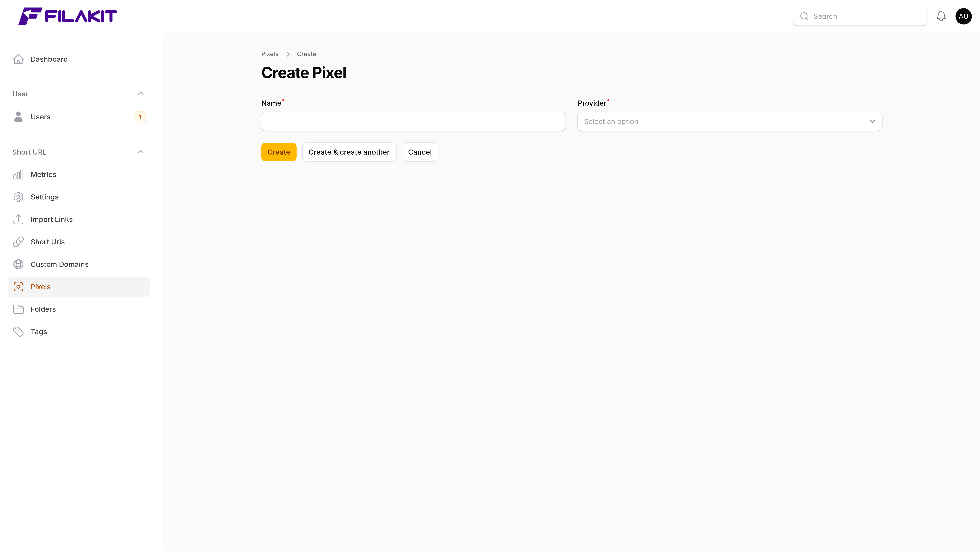Click the Import Links upload icon

coord(18,219)
